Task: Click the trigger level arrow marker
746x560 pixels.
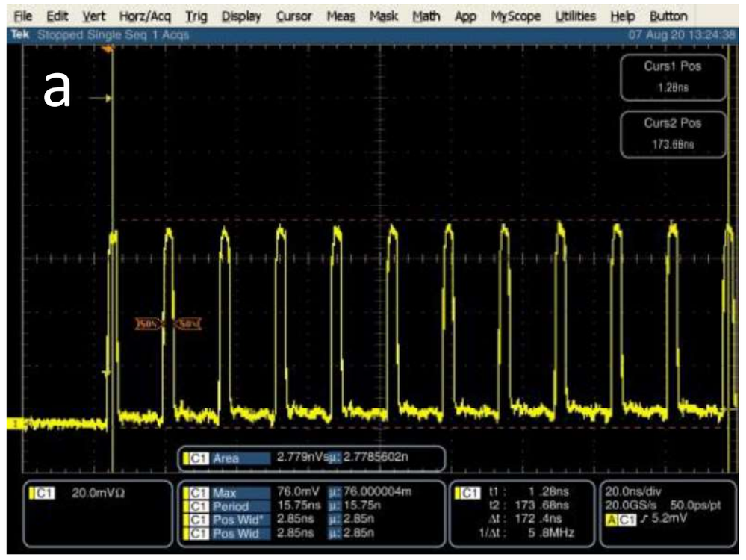Action: click(100, 99)
